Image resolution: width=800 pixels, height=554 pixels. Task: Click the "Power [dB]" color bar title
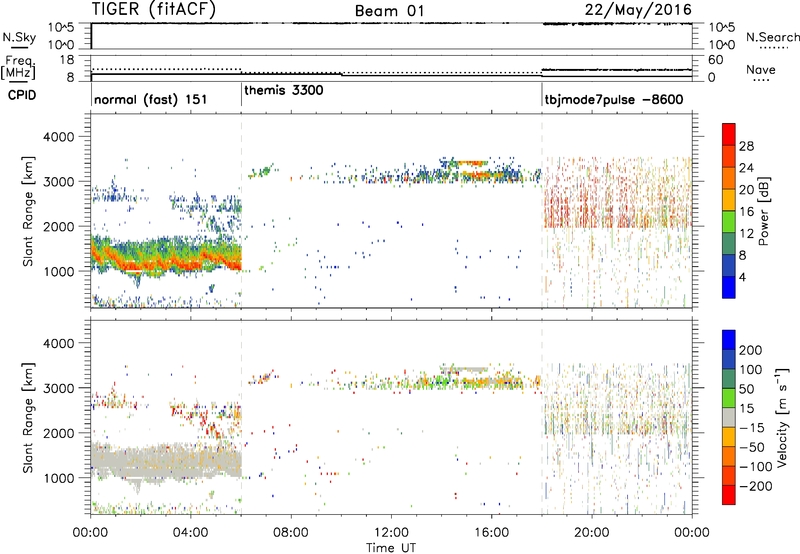(764, 211)
